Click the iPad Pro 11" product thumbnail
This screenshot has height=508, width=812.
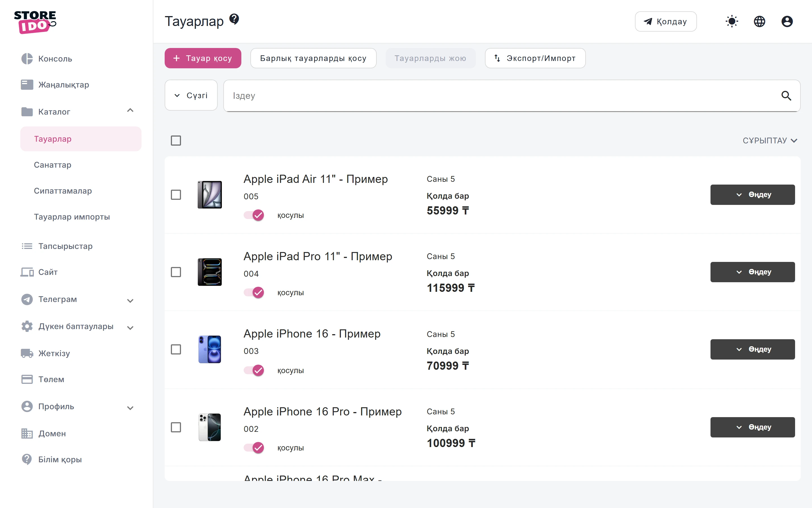pos(209,272)
